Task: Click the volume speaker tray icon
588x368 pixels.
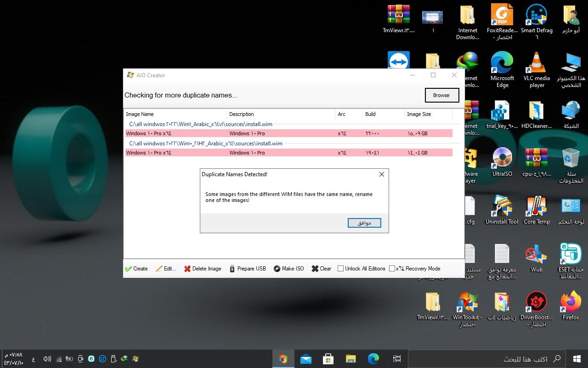Action: pos(47,359)
